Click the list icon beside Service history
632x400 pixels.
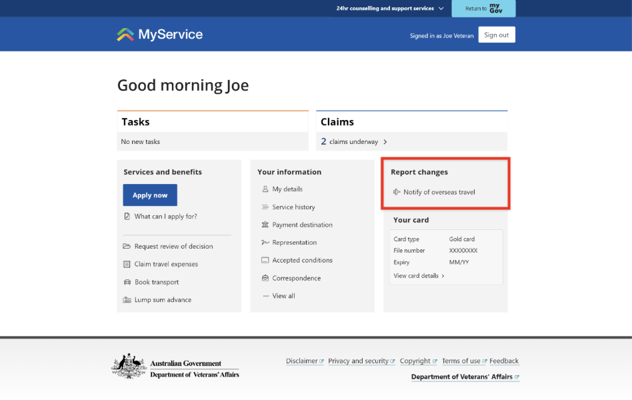(x=265, y=207)
